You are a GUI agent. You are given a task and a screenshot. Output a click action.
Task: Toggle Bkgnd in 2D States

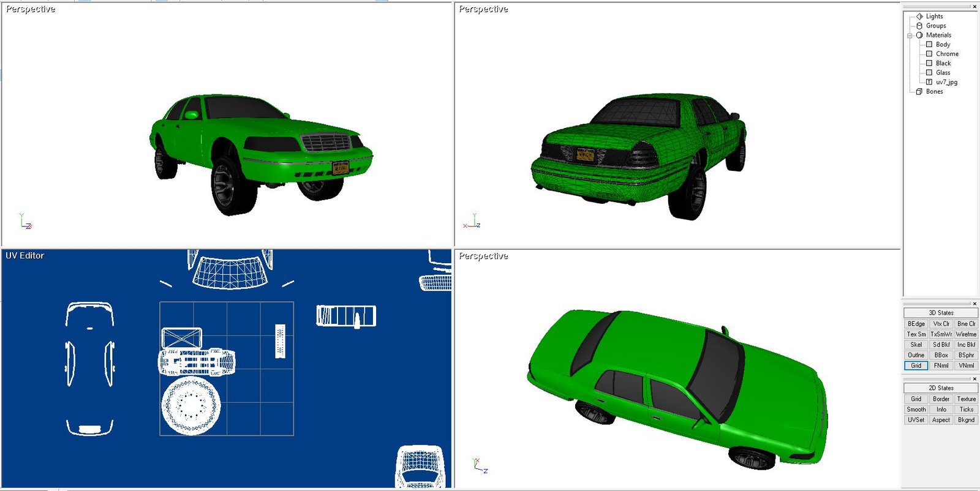[966, 420]
